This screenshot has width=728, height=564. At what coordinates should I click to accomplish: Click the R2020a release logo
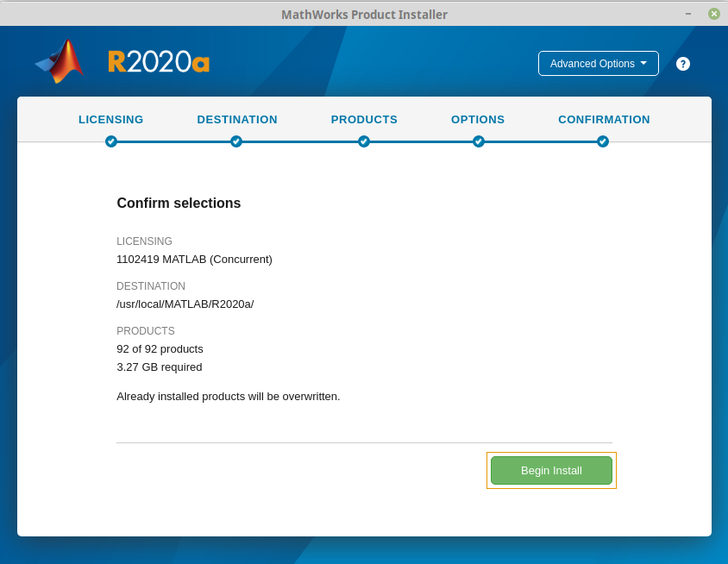pyautogui.click(x=159, y=61)
